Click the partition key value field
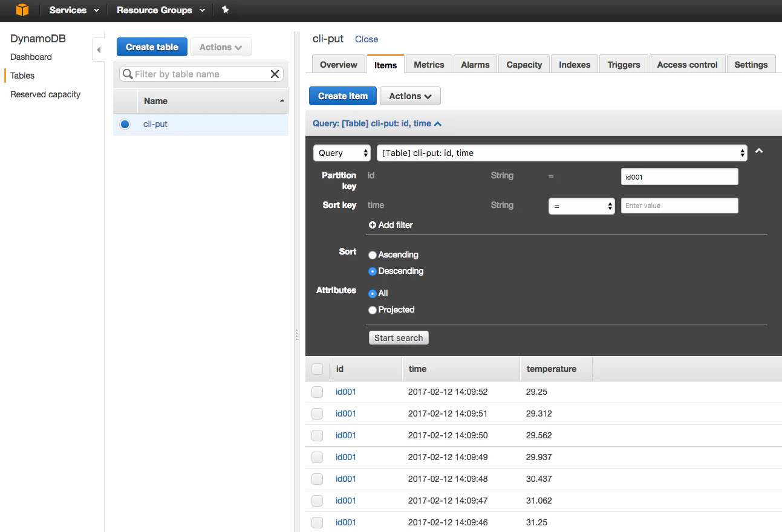This screenshot has height=532, width=782. click(680, 177)
